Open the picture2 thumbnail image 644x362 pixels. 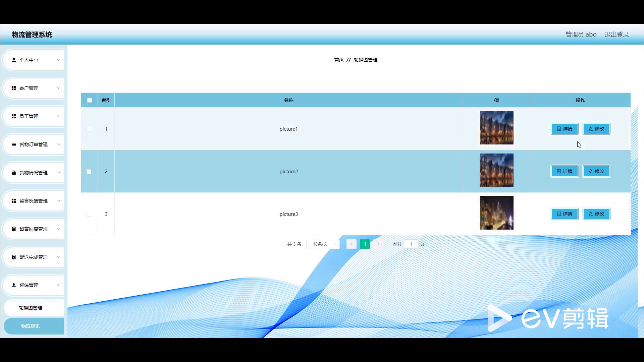[x=496, y=170]
